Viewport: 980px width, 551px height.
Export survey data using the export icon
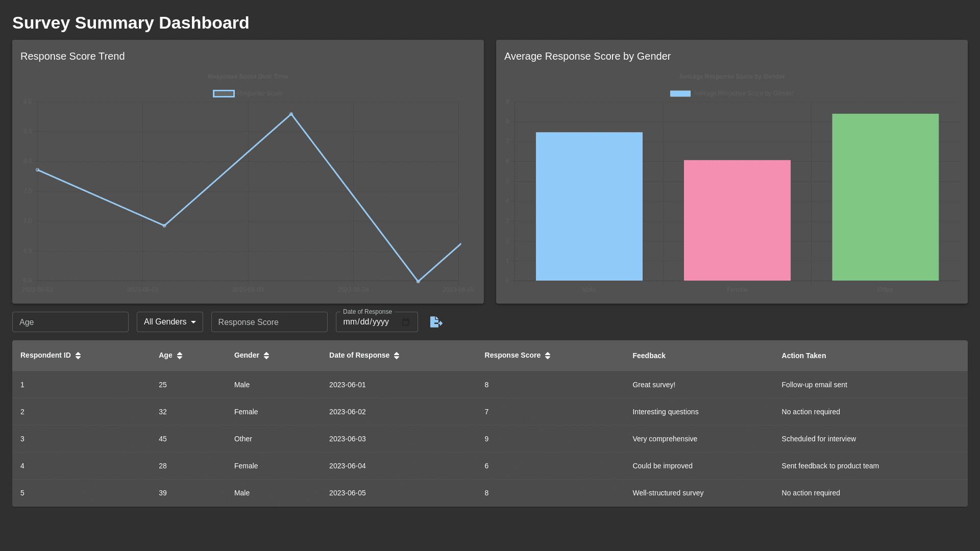tap(436, 322)
